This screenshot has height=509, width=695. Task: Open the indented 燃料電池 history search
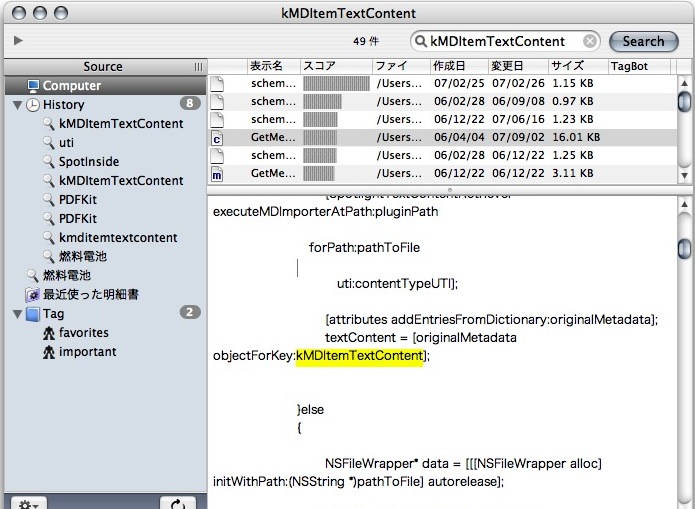point(82,256)
